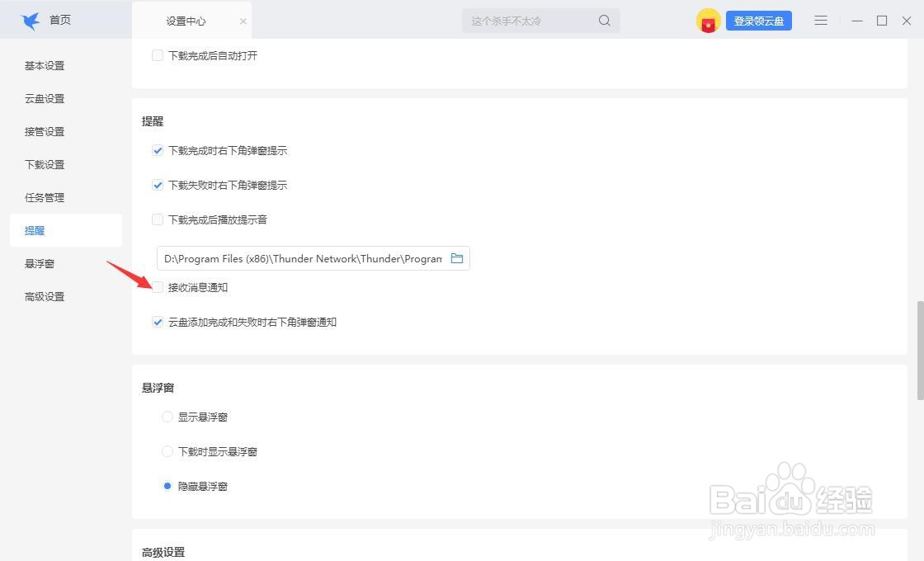This screenshot has width=924, height=561.
Task: Open the hamburger menu icon
Action: pos(820,20)
